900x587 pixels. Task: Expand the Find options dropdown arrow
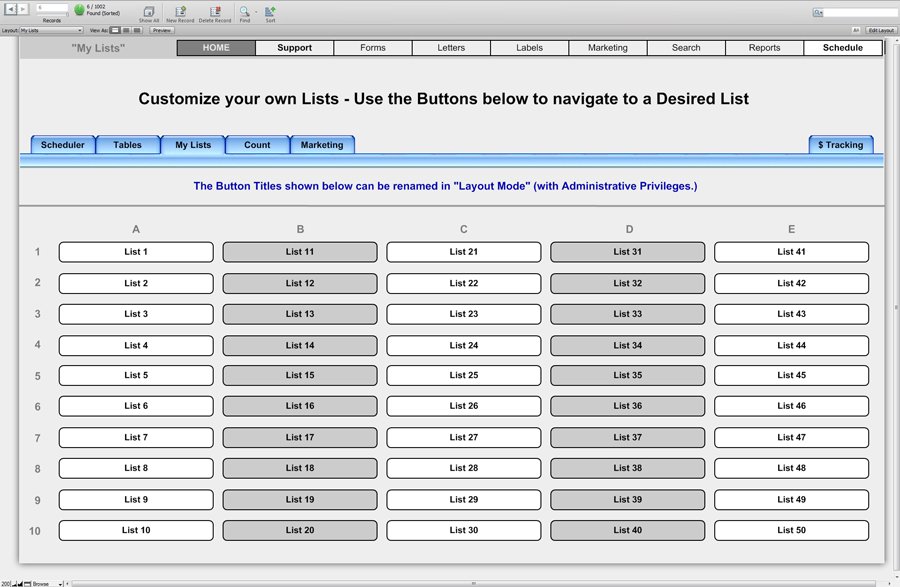256,12
